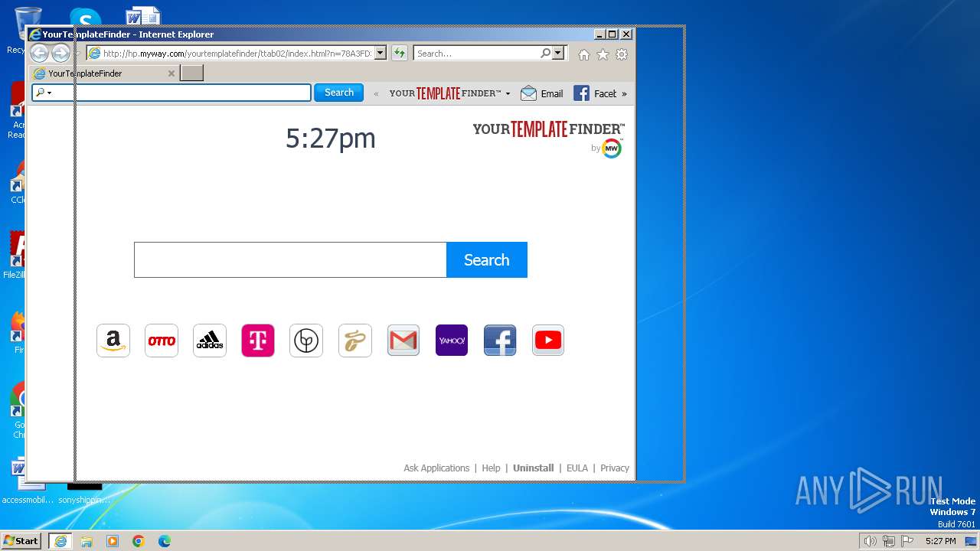The width and height of the screenshot is (980, 551).
Task: Open the IE favorites star
Action: pyautogui.click(x=603, y=54)
